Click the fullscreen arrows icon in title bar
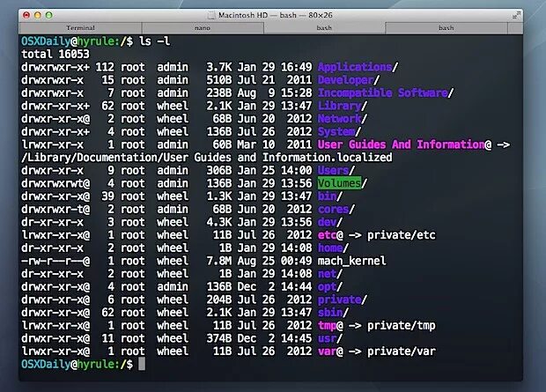 pyautogui.click(x=516, y=15)
